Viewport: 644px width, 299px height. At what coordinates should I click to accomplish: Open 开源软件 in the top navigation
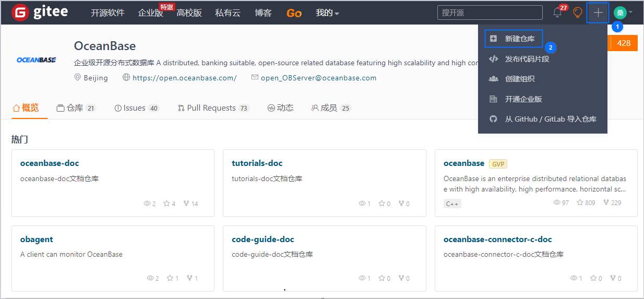point(108,13)
